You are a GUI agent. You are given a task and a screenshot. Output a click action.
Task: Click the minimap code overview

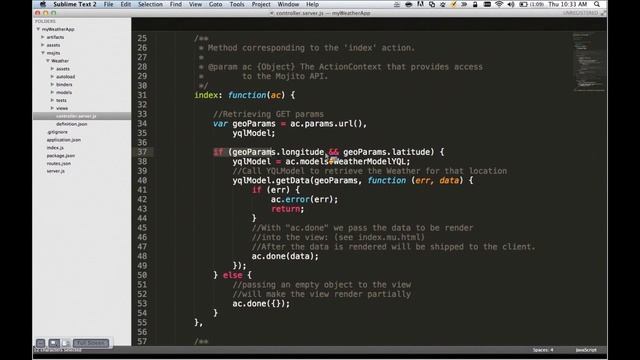pyautogui.click(x=589, y=61)
